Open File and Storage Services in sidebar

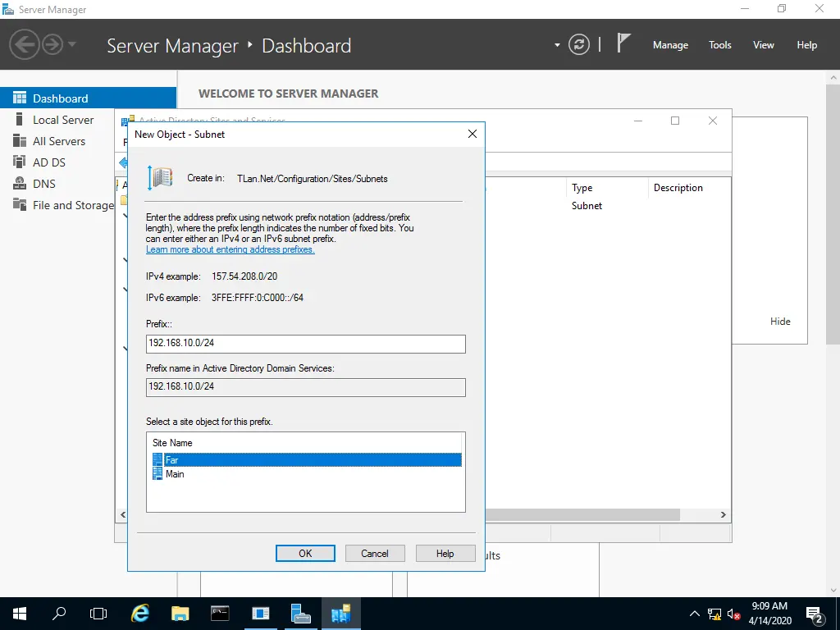(x=63, y=205)
